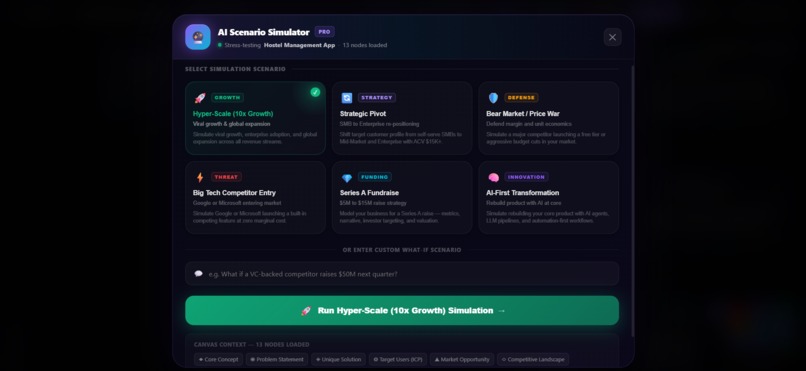Select the AI-First Transformation scenario
This screenshot has height=371, width=806.
click(548, 198)
